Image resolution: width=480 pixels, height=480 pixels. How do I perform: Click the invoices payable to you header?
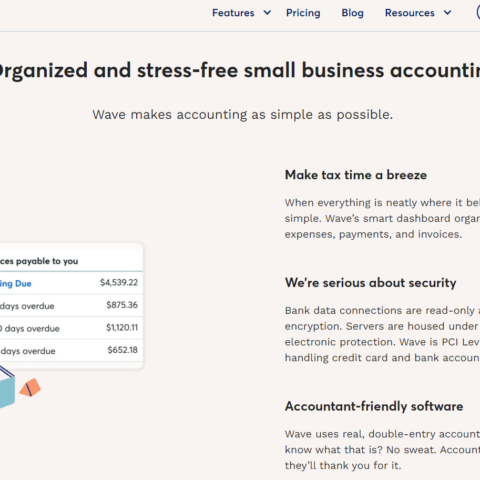[x=39, y=261]
